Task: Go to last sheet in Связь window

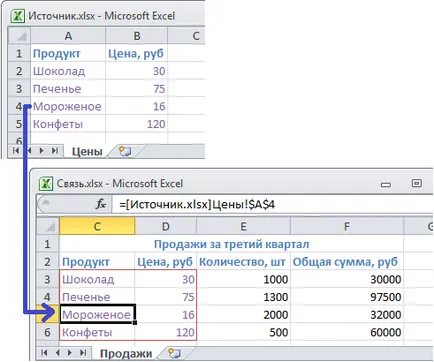Action: (83, 353)
